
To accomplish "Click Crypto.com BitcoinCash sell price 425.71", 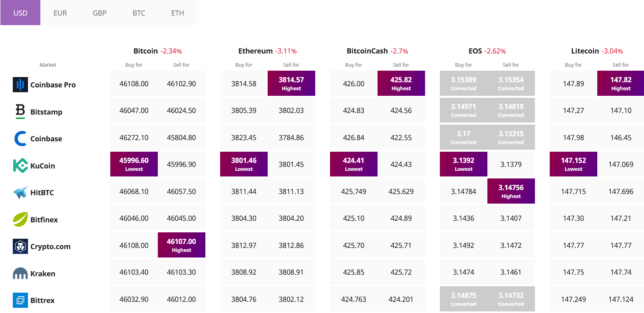I will [x=401, y=246].
